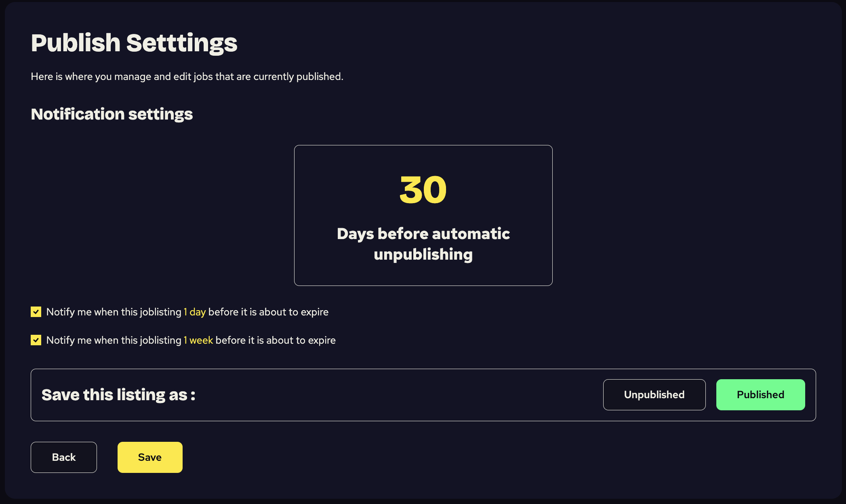Set listing status to Unpublished
The image size is (846, 504).
pyautogui.click(x=654, y=395)
